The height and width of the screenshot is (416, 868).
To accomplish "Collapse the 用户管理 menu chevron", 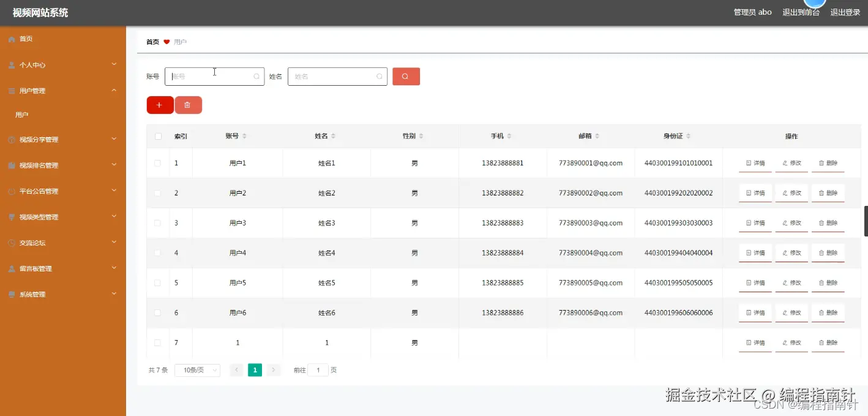I will (114, 90).
